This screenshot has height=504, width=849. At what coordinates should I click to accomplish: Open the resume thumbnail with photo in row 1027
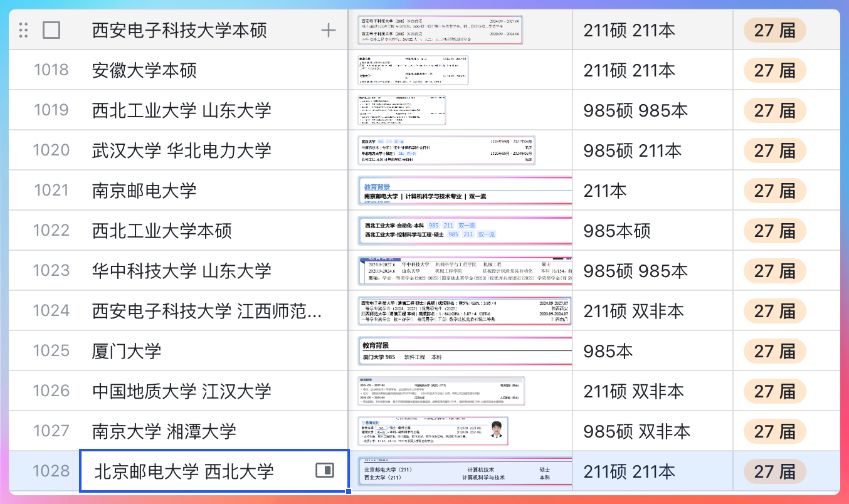coord(433,431)
